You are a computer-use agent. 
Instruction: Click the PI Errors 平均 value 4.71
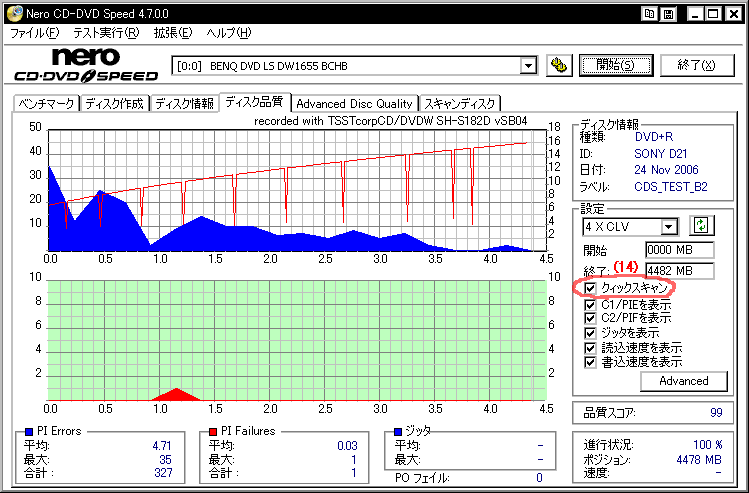(162, 446)
